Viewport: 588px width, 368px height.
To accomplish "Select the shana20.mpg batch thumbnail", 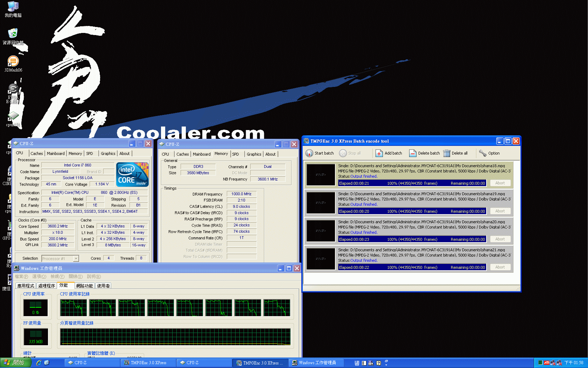I will pyautogui.click(x=321, y=231).
